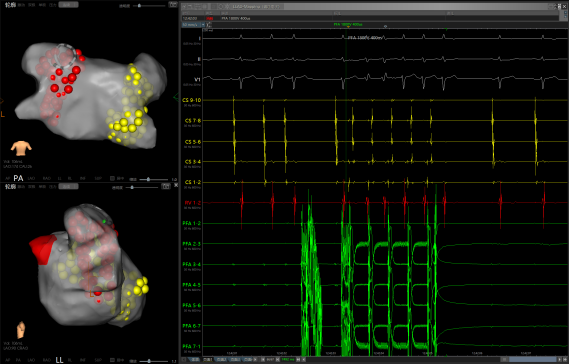Screen dimensions: 569x364
Task: Click the snapshot icon of the LL map panel
Action: (166, 186)
